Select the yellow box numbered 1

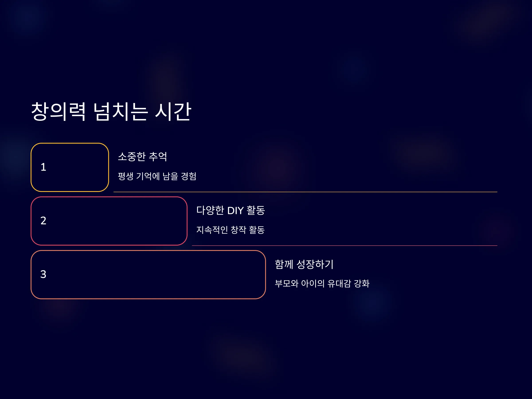(70, 167)
